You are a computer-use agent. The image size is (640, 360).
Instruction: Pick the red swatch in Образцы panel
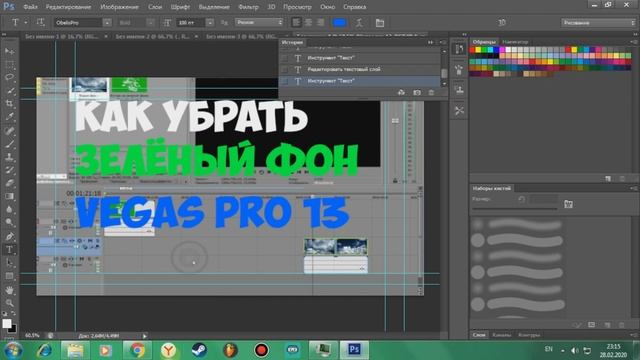point(472,50)
